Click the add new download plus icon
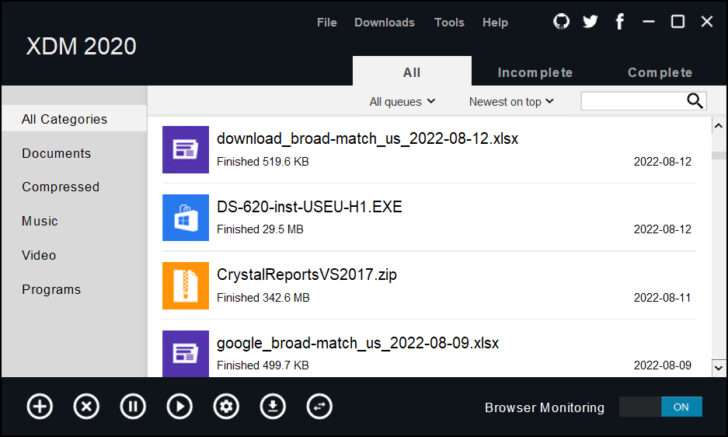 (x=39, y=407)
